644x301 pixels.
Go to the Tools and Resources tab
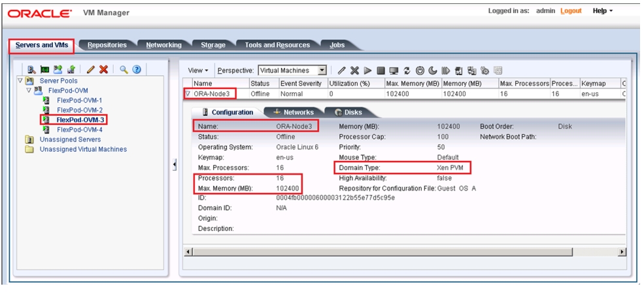277,44
